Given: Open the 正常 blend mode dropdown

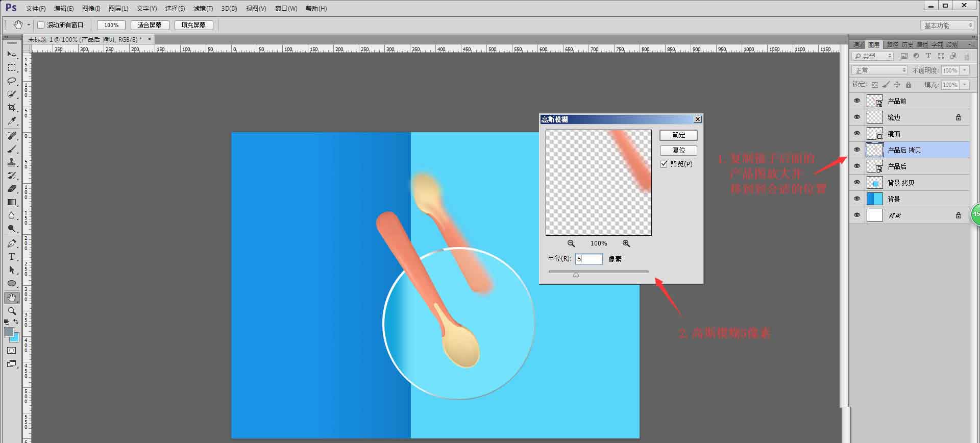Looking at the screenshot, I should coord(879,70).
